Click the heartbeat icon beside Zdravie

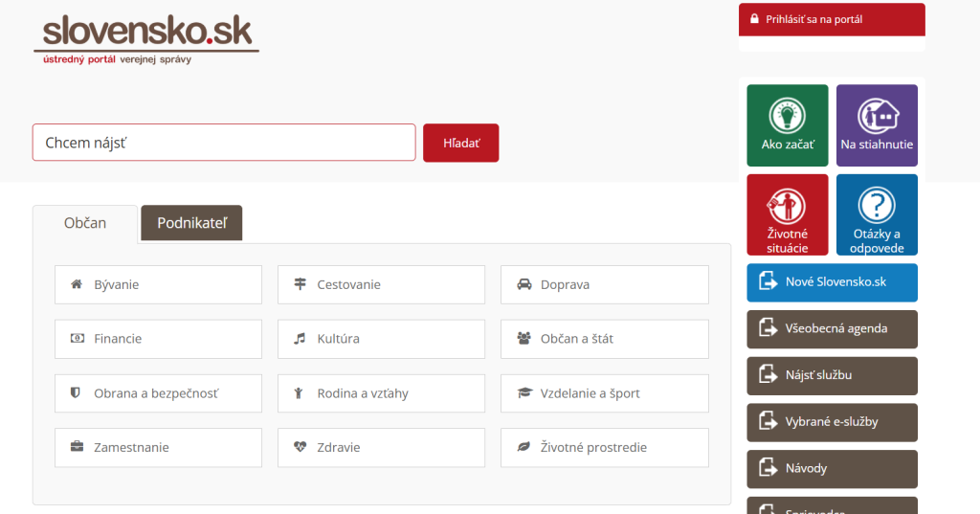click(300, 447)
